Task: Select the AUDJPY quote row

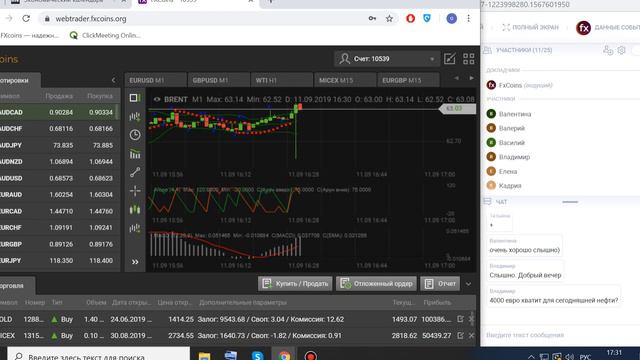Action: pyautogui.click(x=59, y=145)
